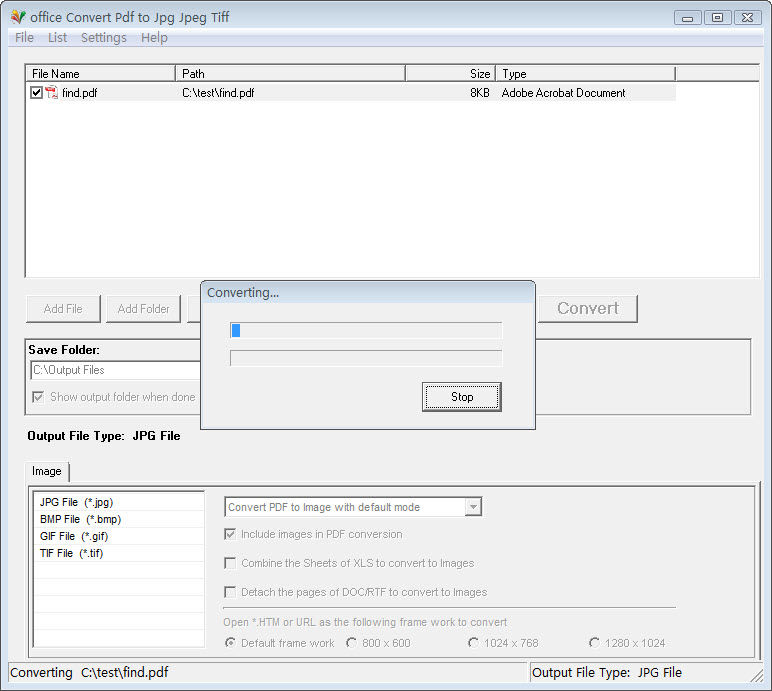Click status bar Converting C:\test\find.pdf text
This screenshot has height=691, width=772.
point(89,672)
